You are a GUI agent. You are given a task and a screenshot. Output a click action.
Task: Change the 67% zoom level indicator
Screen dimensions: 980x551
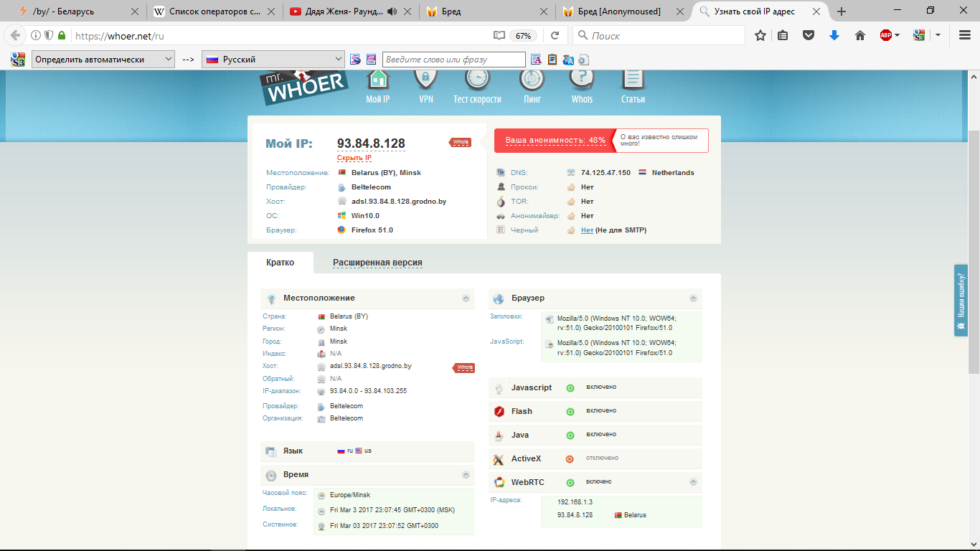pyautogui.click(x=524, y=35)
